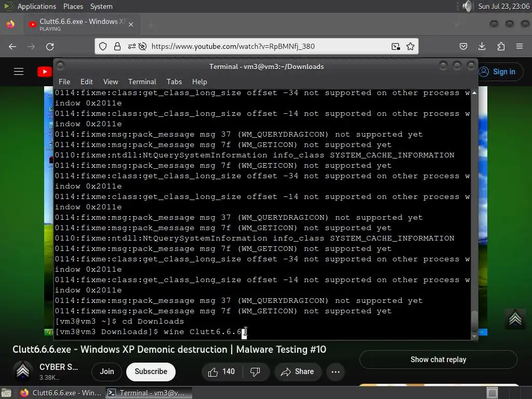This screenshot has height=399, width=532.
Task: Click the Subscribe button
Action: pos(151,372)
